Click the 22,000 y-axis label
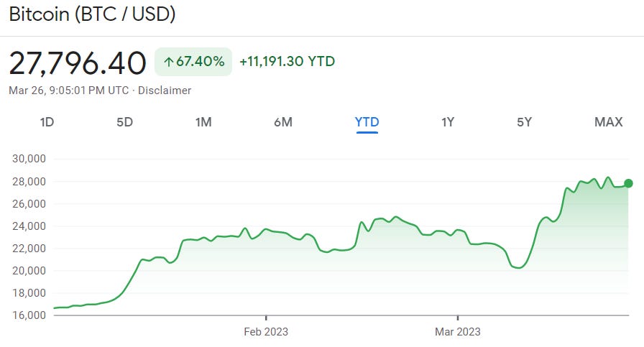The height and width of the screenshot is (347, 644). (x=29, y=249)
